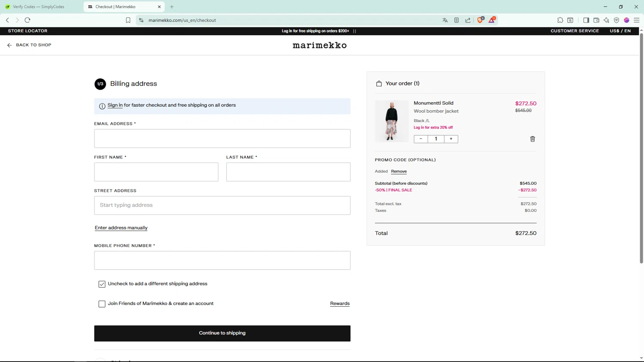The image size is (644, 362).
Task: Open a new browser tab with plus
Action: coord(172,7)
